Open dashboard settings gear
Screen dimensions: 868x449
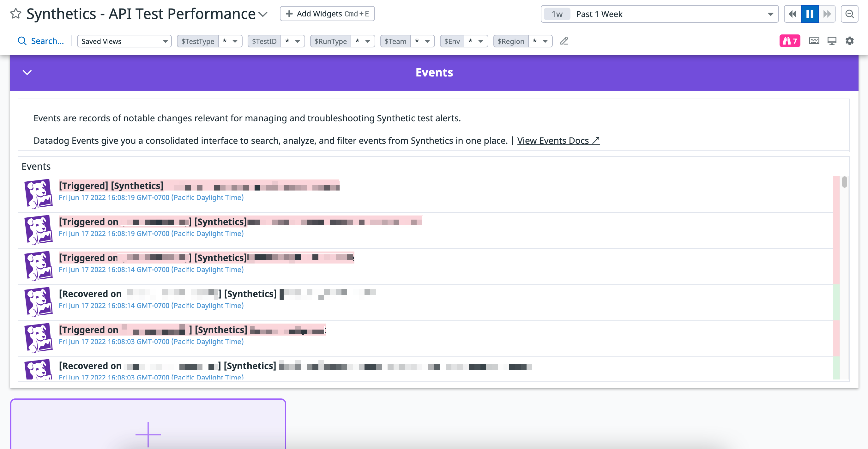(849, 41)
